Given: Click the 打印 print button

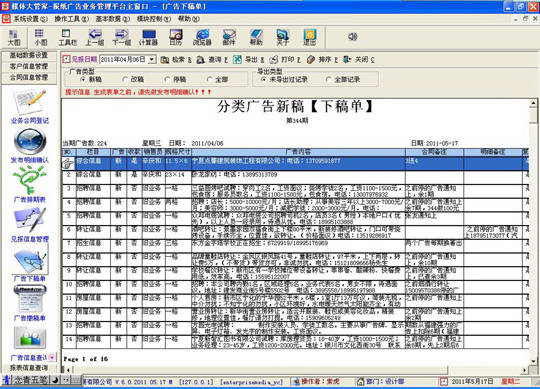Looking at the screenshot, I should 285,60.
